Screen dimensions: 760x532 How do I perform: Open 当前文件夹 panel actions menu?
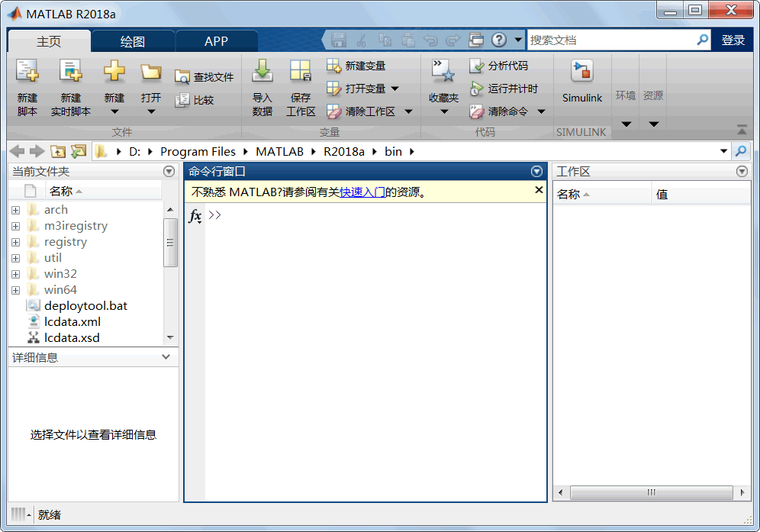pyautogui.click(x=169, y=171)
